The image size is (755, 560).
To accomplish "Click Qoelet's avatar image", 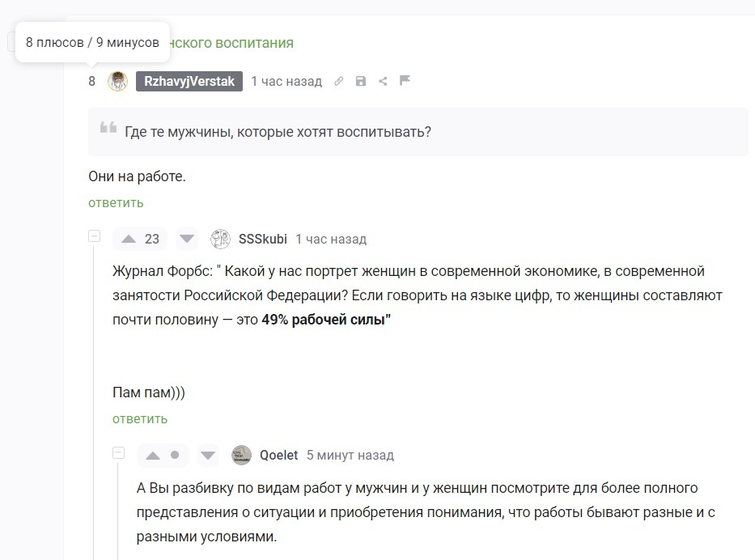I will coord(242,455).
